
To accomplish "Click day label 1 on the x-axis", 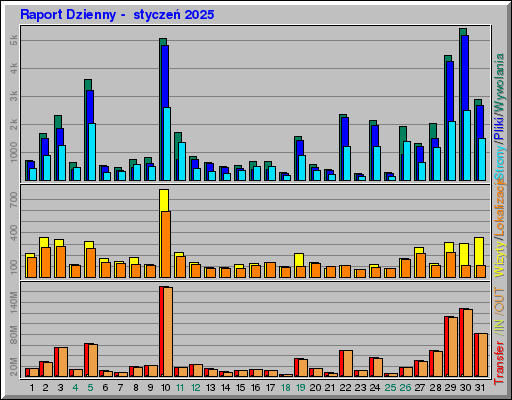I will (x=32, y=388).
